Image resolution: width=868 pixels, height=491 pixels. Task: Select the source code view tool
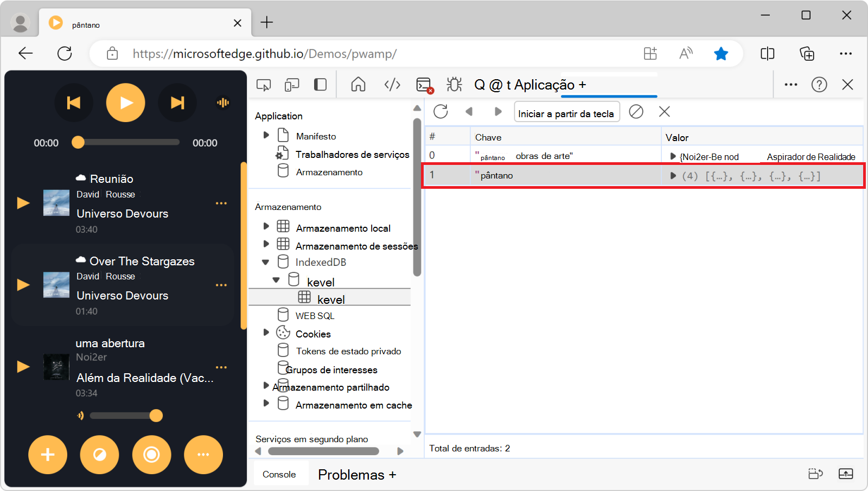click(392, 85)
